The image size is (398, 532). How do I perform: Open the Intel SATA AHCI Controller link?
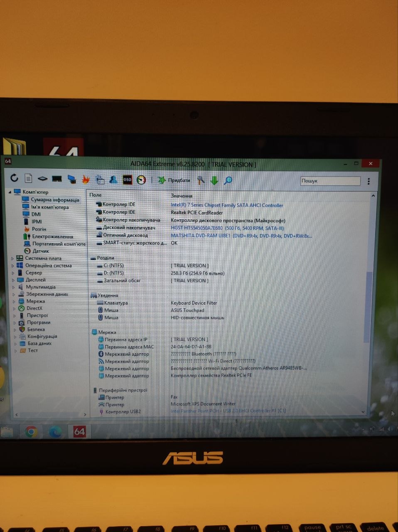point(227,205)
